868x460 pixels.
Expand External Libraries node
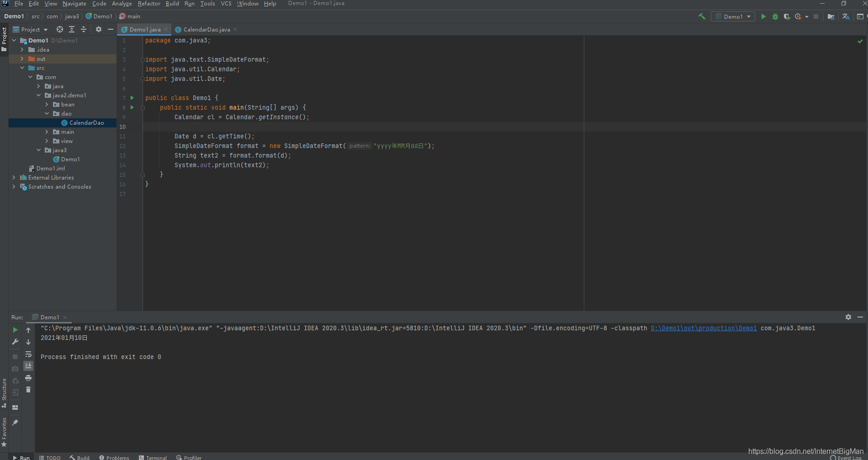tap(14, 177)
